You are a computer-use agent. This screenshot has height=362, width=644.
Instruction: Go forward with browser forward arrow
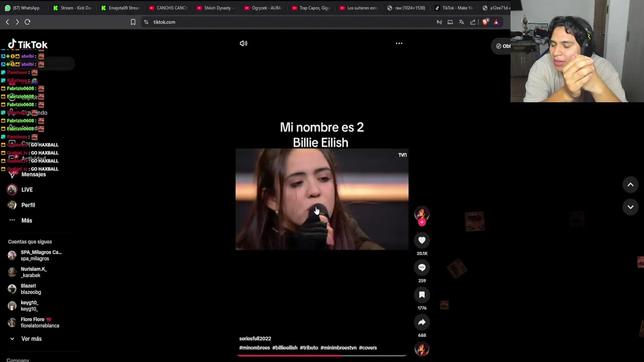tap(17, 22)
